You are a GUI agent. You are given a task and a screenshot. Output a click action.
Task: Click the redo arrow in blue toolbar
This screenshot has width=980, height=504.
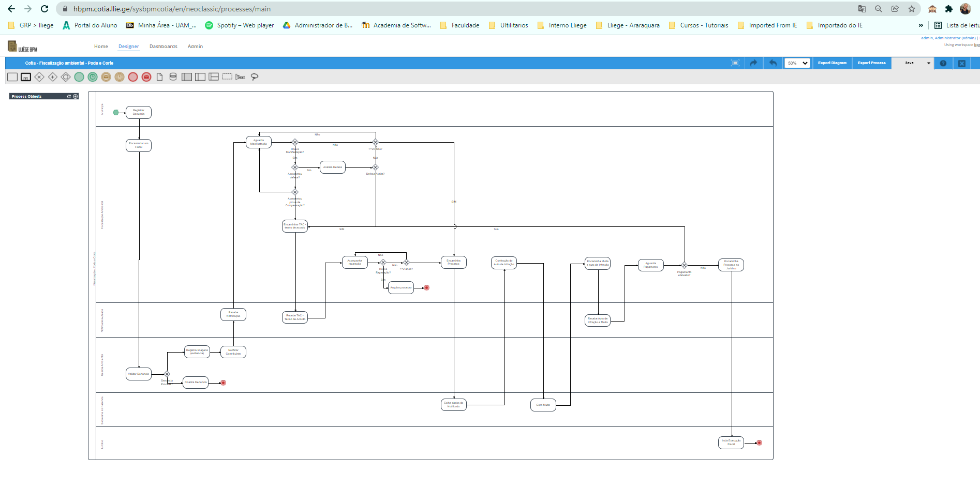click(x=753, y=63)
